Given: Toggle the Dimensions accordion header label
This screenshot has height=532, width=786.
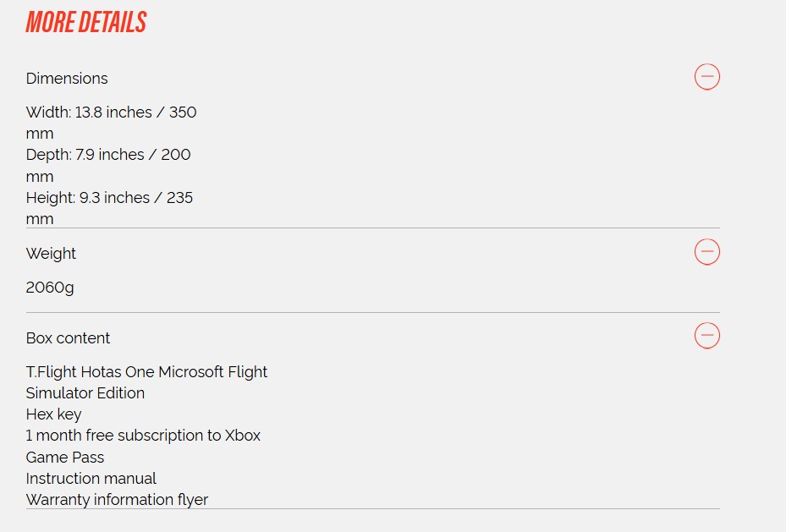Looking at the screenshot, I should click(67, 79).
